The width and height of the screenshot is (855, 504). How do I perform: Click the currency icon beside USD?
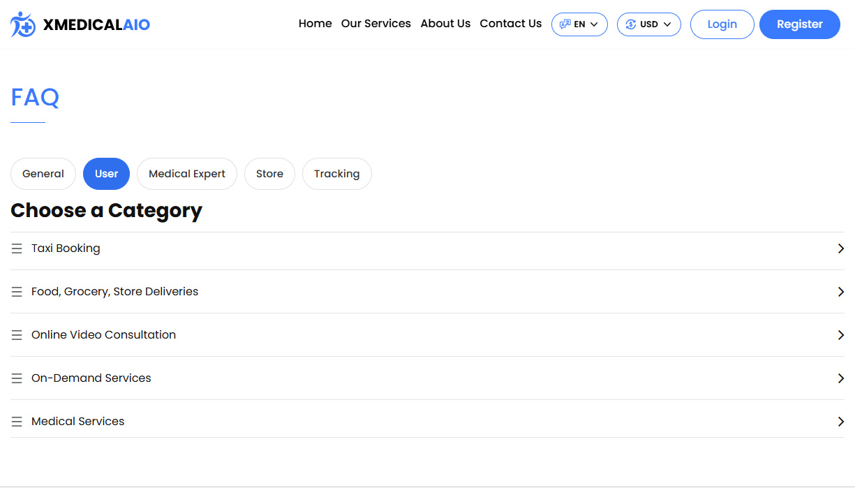coord(630,24)
